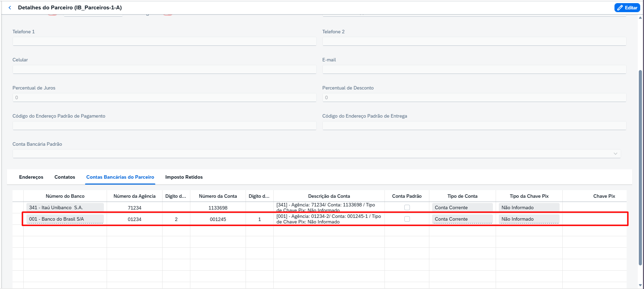Screen dimensions: 644x289
Task: Select agency cell 01234
Action: (134, 219)
